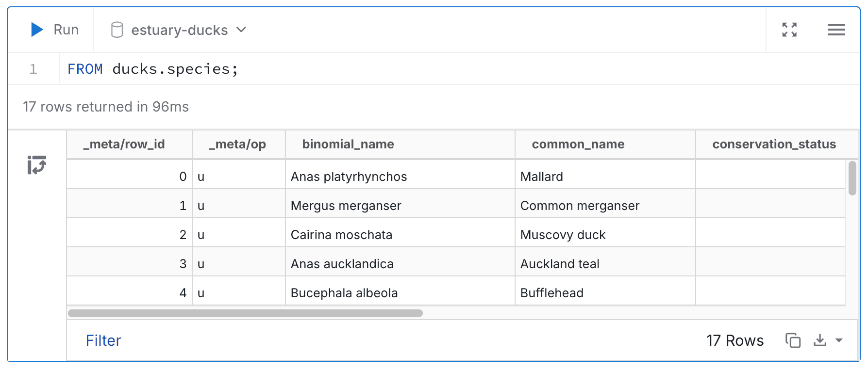This screenshot has height=370, width=868.
Task: Click the vertical scrollbar of results table
Action: coord(852,178)
